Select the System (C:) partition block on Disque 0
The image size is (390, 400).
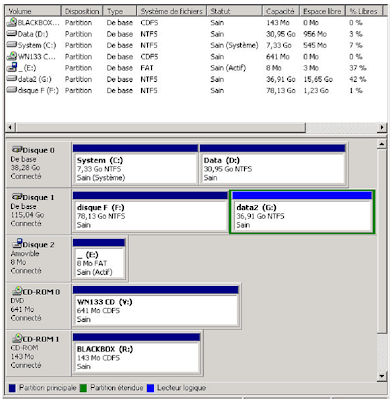[135, 164]
